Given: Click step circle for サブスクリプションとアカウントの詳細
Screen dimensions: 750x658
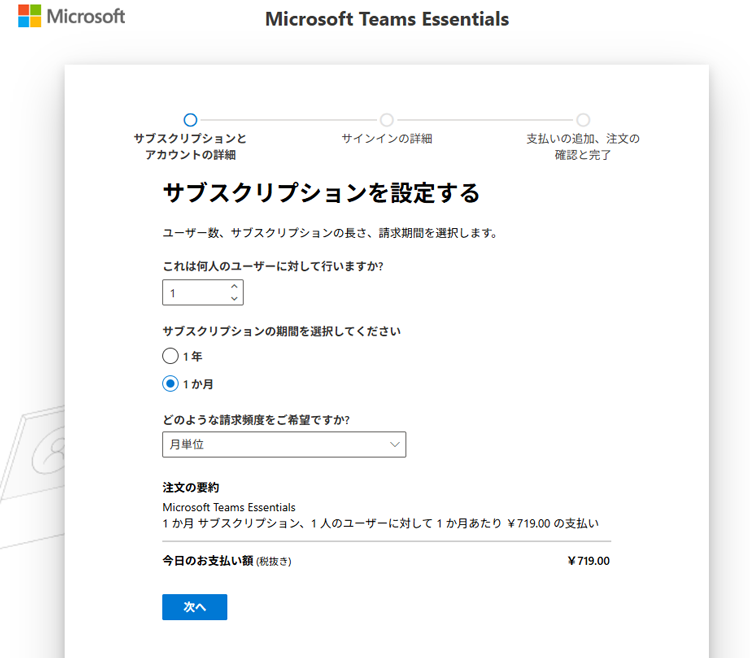Looking at the screenshot, I should click(x=190, y=120).
